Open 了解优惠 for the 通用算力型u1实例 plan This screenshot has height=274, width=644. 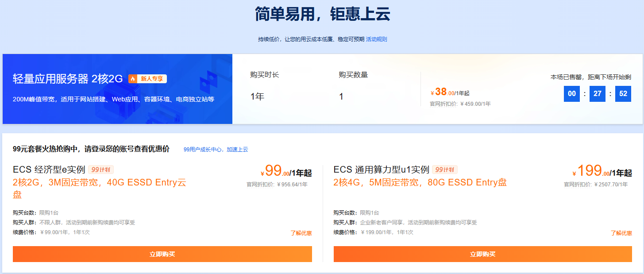621,233
